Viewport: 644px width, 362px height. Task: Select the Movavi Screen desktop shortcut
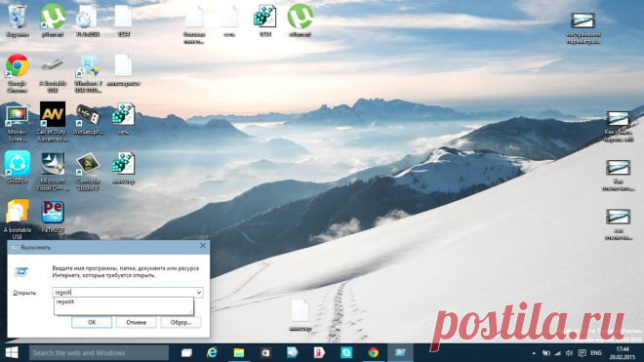point(18,122)
